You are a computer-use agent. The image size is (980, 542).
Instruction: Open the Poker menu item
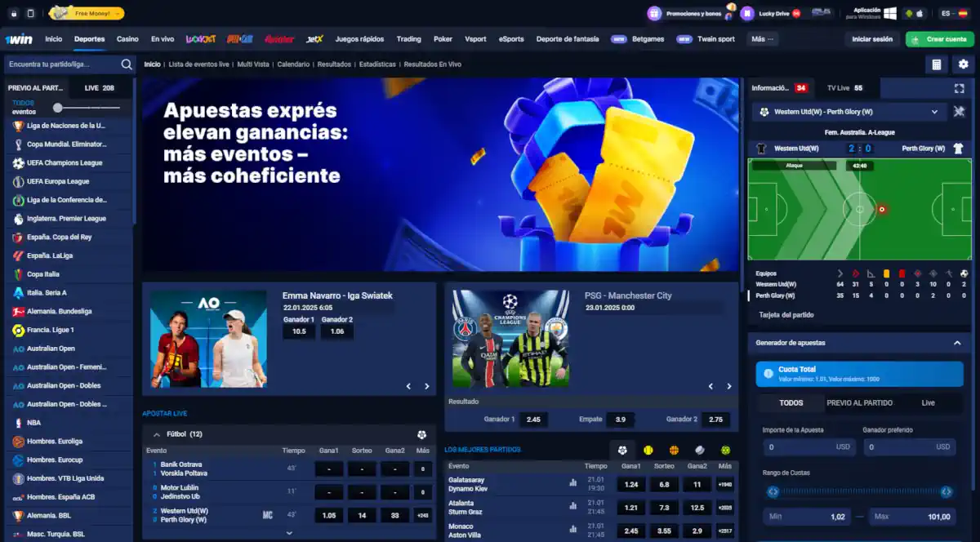click(x=443, y=39)
